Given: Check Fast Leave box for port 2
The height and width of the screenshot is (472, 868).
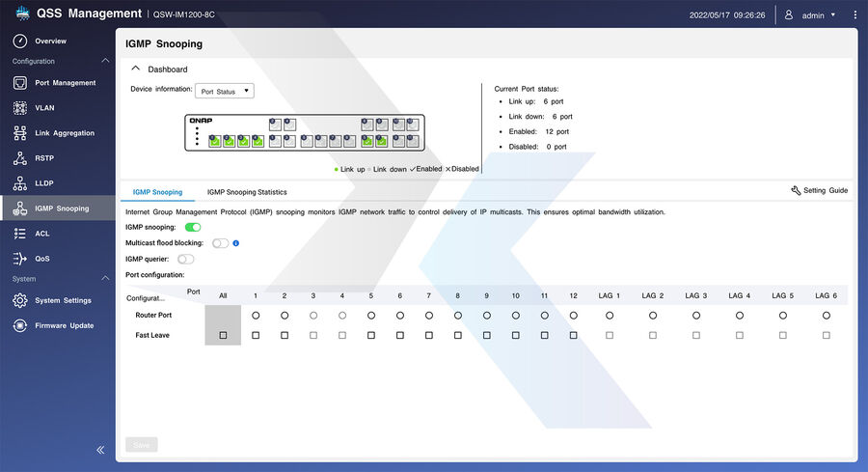Looking at the screenshot, I should [x=285, y=336].
